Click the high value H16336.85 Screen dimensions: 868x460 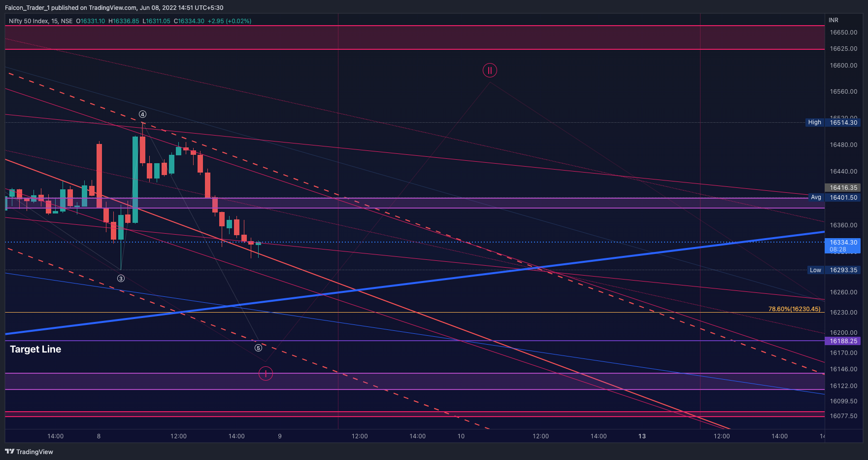click(x=124, y=21)
